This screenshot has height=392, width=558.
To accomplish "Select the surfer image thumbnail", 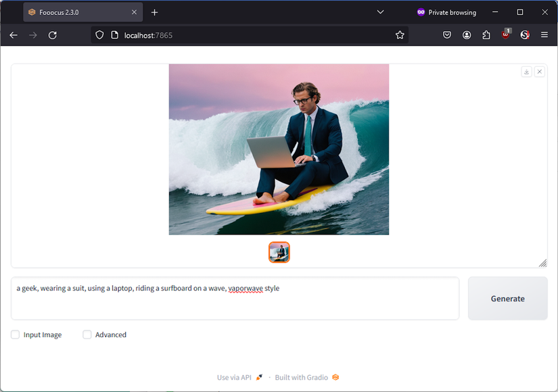I will (x=279, y=252).
